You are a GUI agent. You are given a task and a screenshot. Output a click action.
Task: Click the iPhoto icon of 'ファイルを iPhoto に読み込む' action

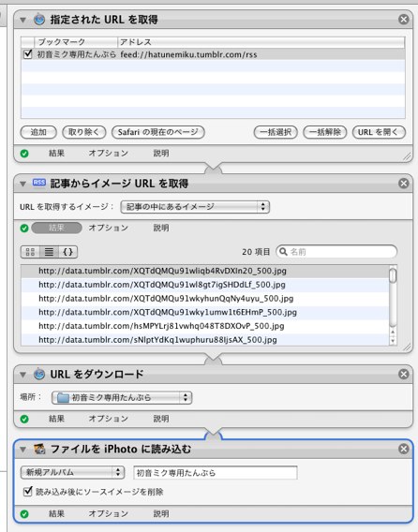[x=39, y=450]
